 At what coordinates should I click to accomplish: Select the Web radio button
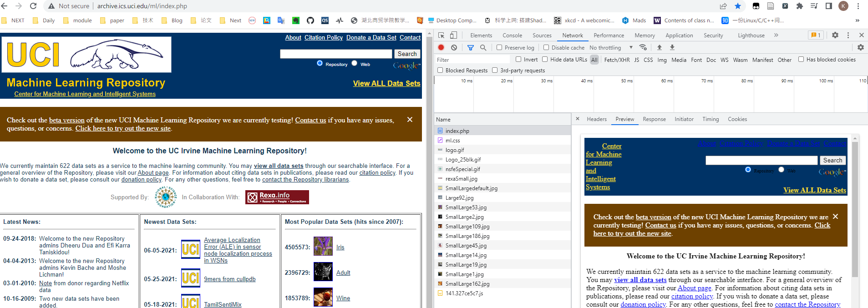pyautogui.click(x=355, y=64)
